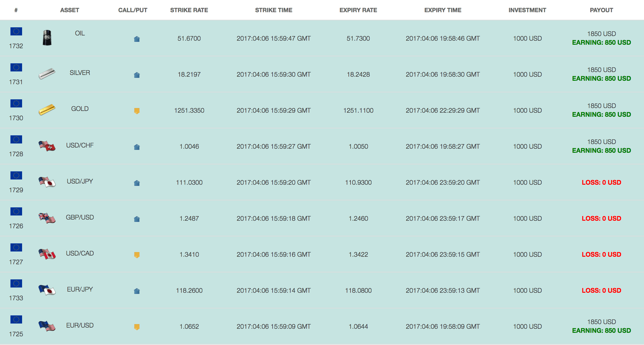
Task: Click the EUR/JPY flags icon
Action: click(47, 290)
